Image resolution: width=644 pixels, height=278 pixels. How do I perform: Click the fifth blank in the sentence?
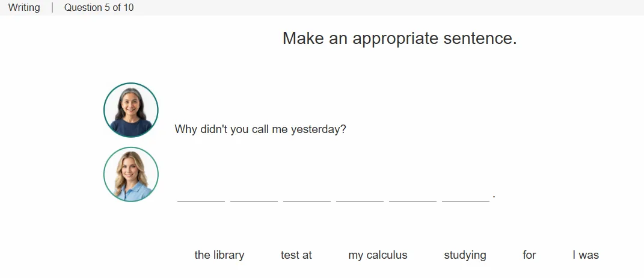412,197
